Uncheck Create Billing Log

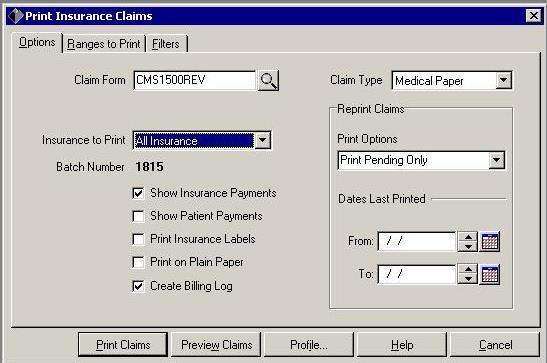138,286
